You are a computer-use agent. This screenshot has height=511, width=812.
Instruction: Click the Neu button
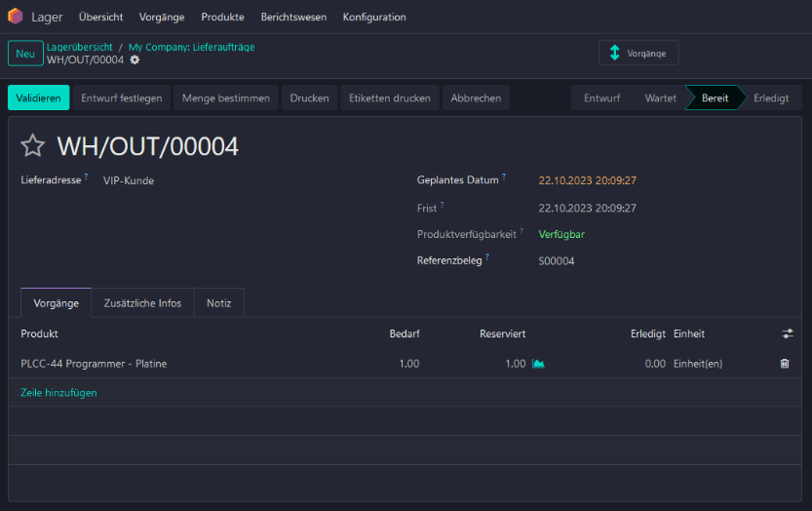coord(25,54)
